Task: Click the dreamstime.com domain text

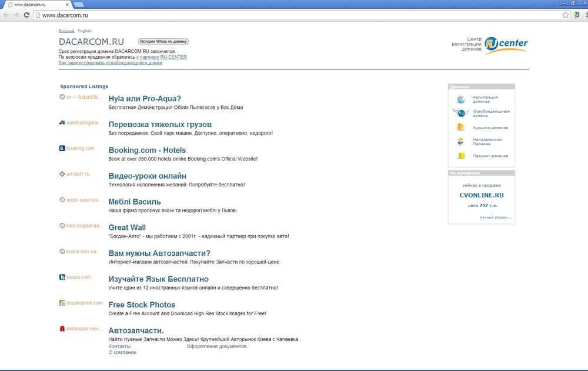Action: pos(84,303)
